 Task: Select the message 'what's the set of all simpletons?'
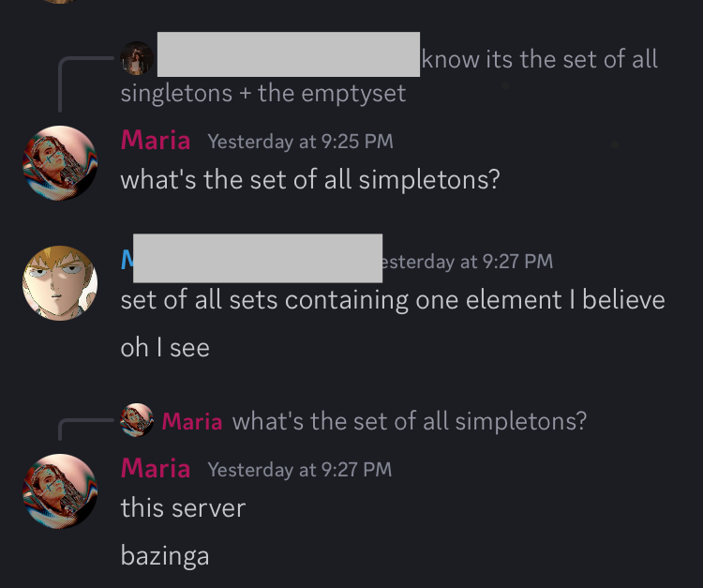(310, 179)
